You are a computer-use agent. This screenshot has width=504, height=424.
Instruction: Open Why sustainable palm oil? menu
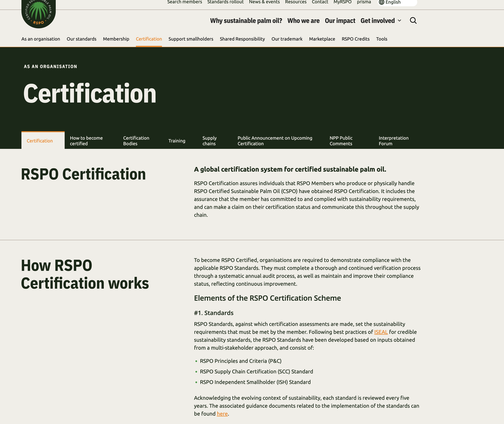point(246,21)
